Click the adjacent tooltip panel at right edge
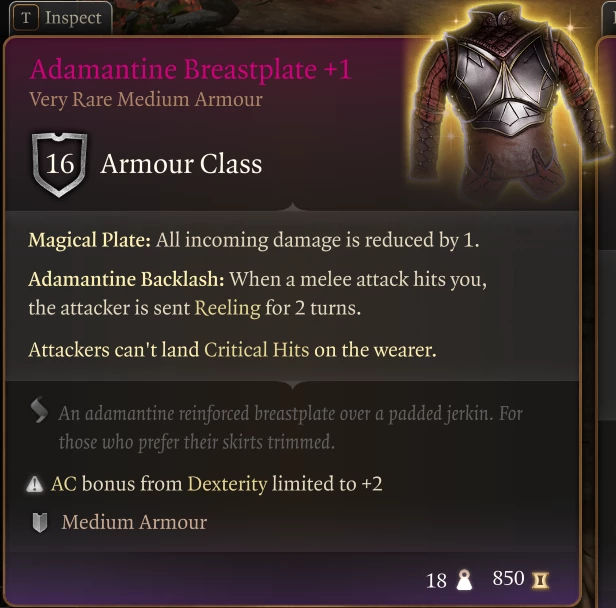This screenshot has width=616, height=608. pos(607,306)
